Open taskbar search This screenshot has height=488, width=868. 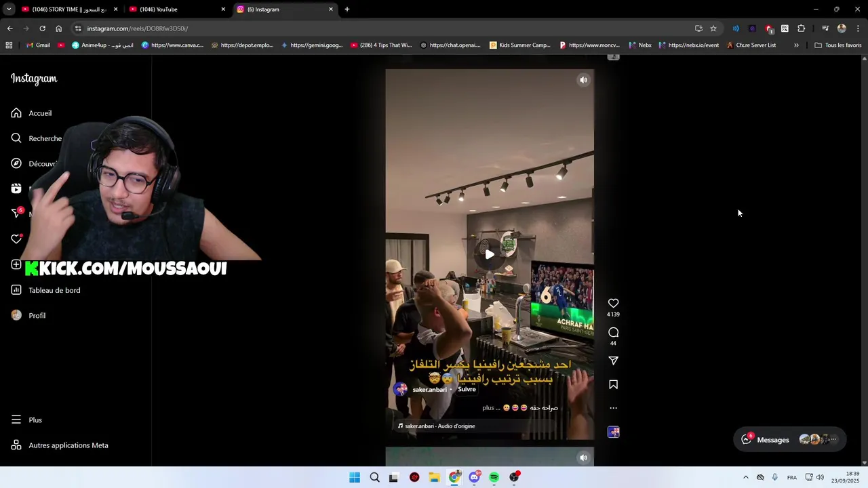(374, 477)
